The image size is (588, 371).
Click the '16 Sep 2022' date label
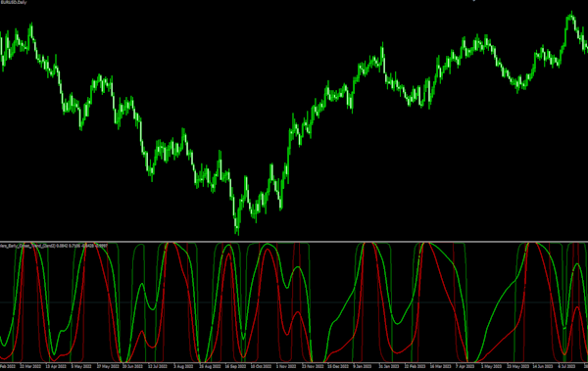pyautogui.click(x=235, y=366)
